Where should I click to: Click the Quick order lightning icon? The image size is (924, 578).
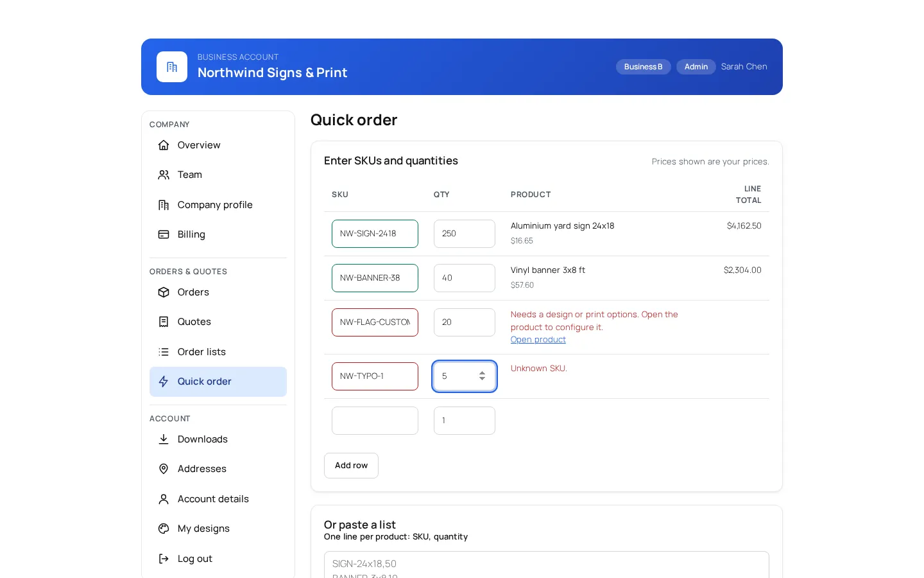tap(164, 381)
